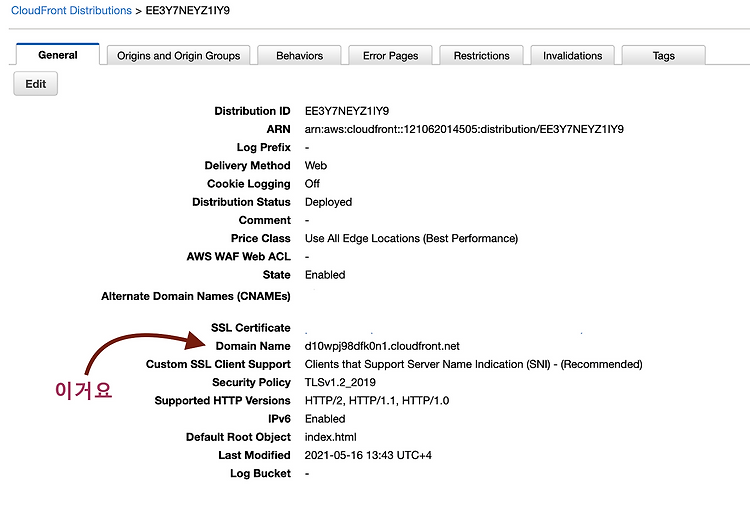Go to the Error Pages tab

coord(390,56)
